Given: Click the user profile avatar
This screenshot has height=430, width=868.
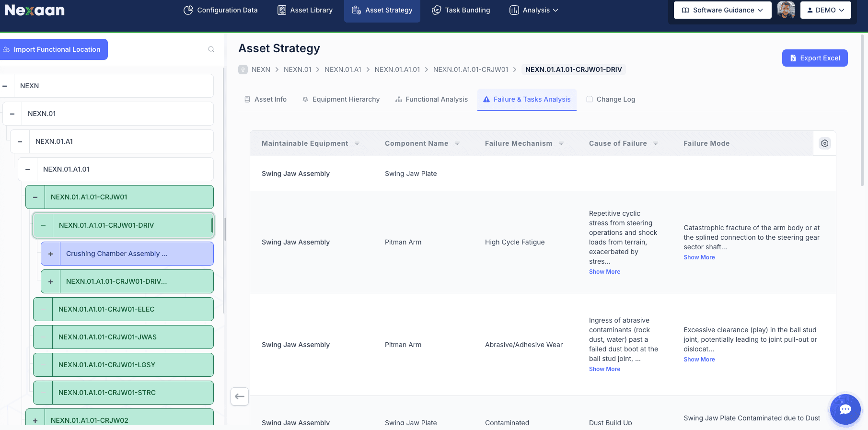Looking at the screenshot, I should [786, 10].
